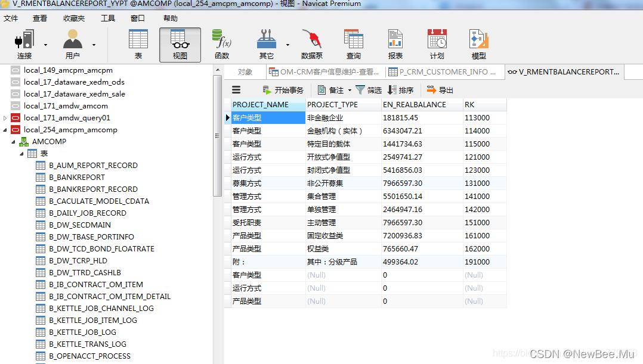Click the 排序 sort button
The height and width of the screenshot is (364, 643).
401,90
